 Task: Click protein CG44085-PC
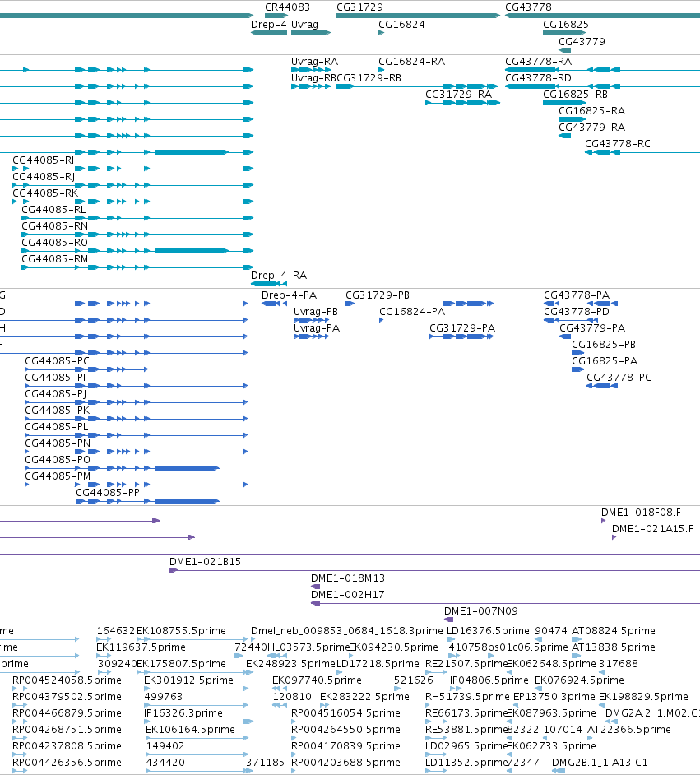tap(57, 361)
